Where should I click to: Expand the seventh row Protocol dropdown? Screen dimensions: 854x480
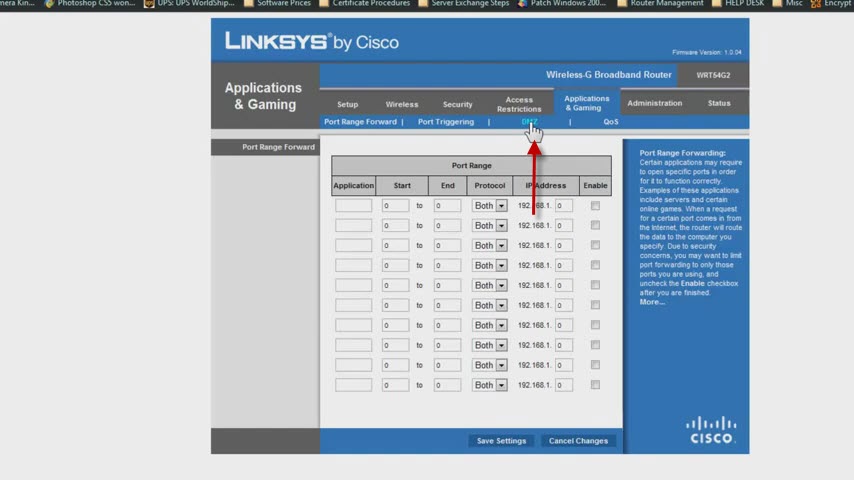[489, 325]
